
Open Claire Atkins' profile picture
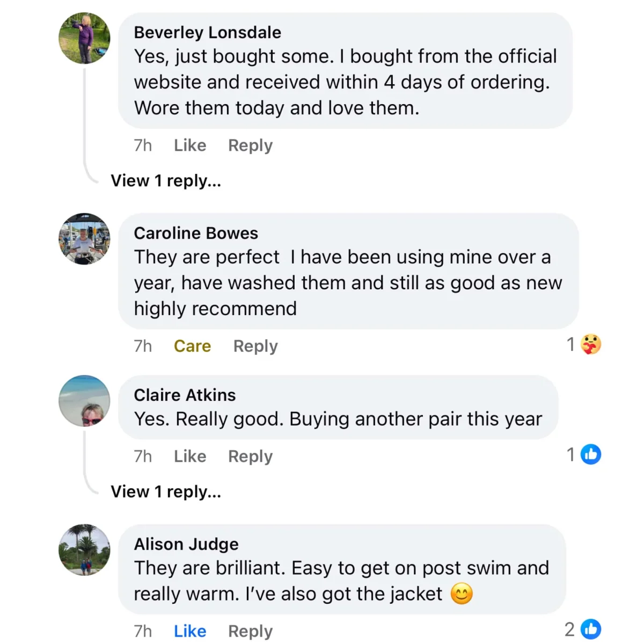84,401
